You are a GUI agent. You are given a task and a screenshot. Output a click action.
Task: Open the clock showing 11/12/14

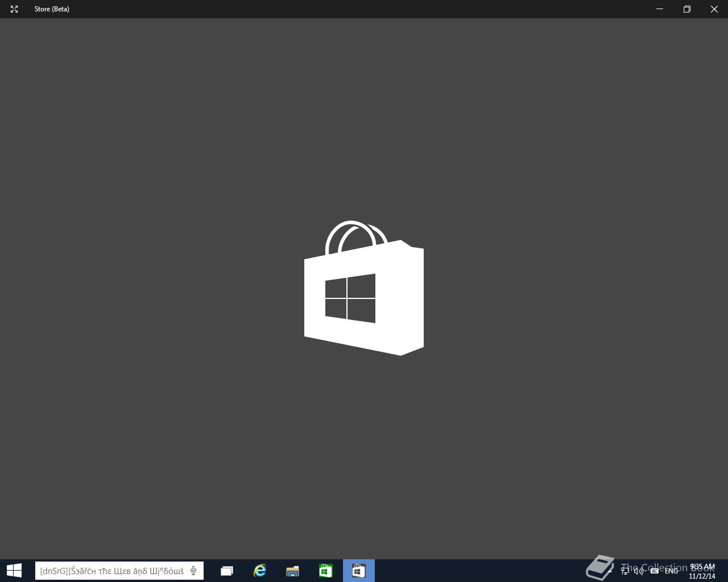point(702,571)
